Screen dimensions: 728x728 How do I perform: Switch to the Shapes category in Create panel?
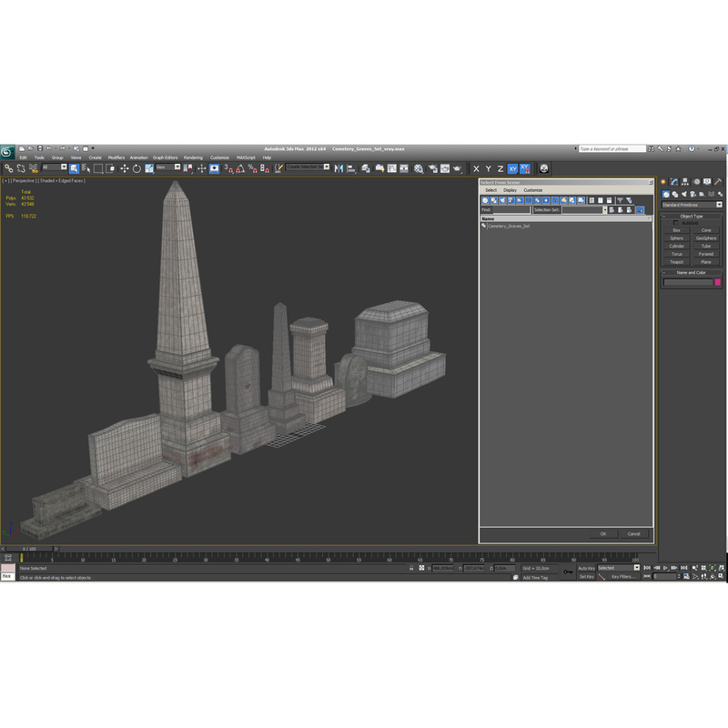(674, 194)
